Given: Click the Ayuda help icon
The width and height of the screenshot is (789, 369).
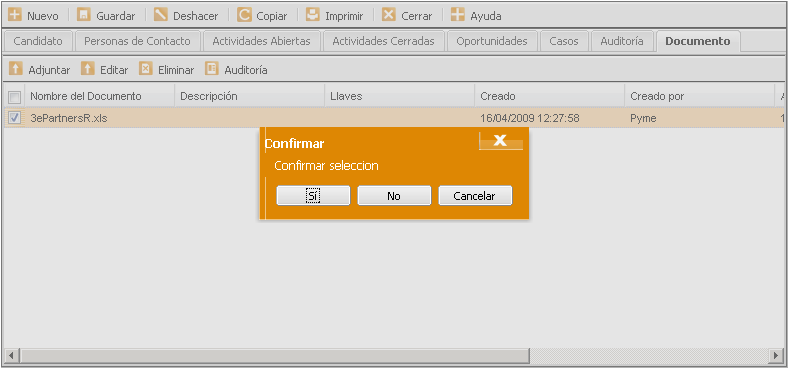Looking at the screenshot, I should click(x=457, y=15).
